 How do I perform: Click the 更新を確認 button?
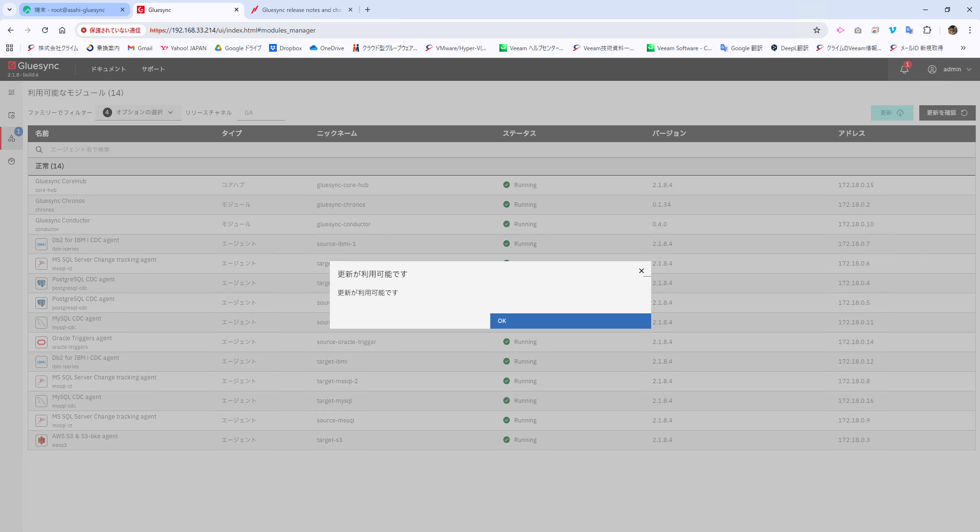pyautogui.click(x=946, y=113)
